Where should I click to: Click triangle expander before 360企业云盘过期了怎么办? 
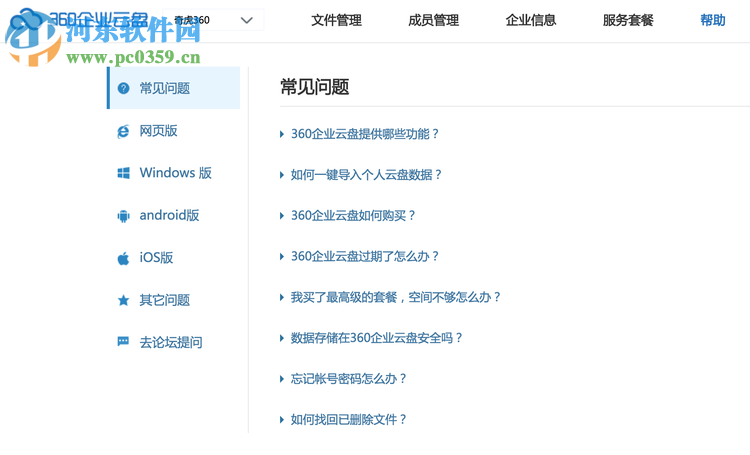pos(282,257)
